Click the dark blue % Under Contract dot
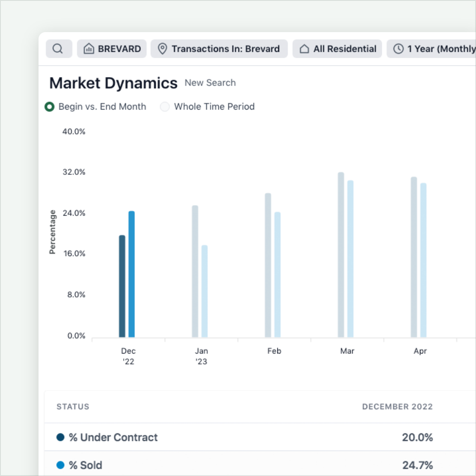The height and width of the screenshot is (476, 476). 60,437
